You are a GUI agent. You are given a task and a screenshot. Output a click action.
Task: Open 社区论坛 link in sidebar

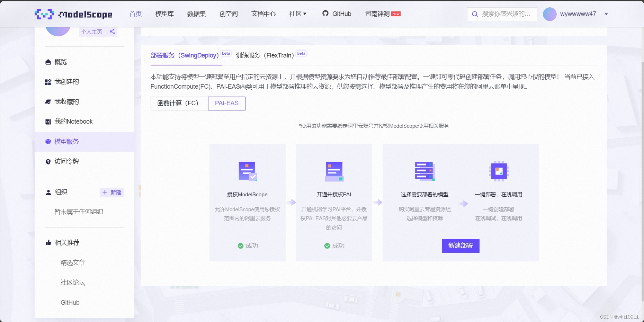[73, 283]
